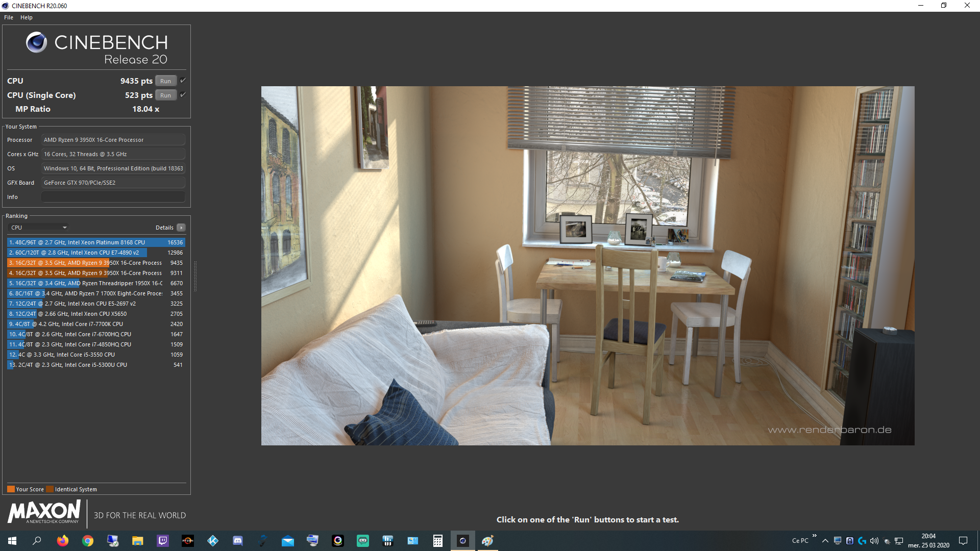Open the File menu
Viewport: 980px width, 551px height.
(9, 17)
